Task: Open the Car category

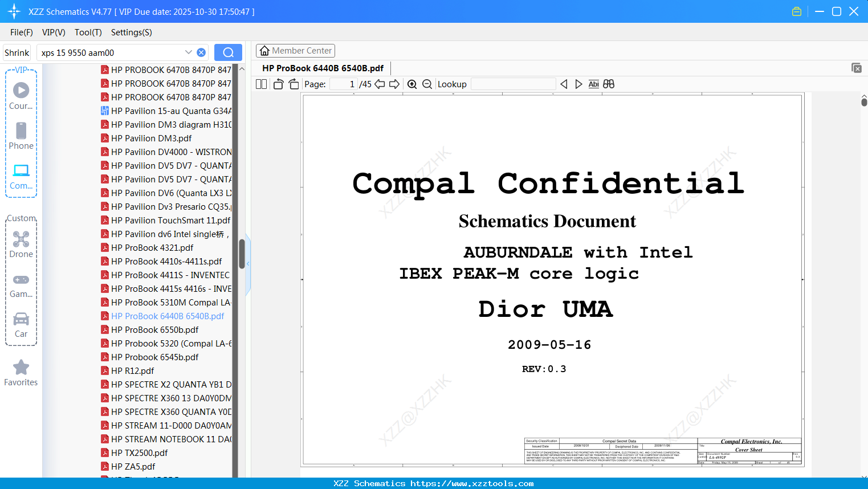Action: point(21,325)
